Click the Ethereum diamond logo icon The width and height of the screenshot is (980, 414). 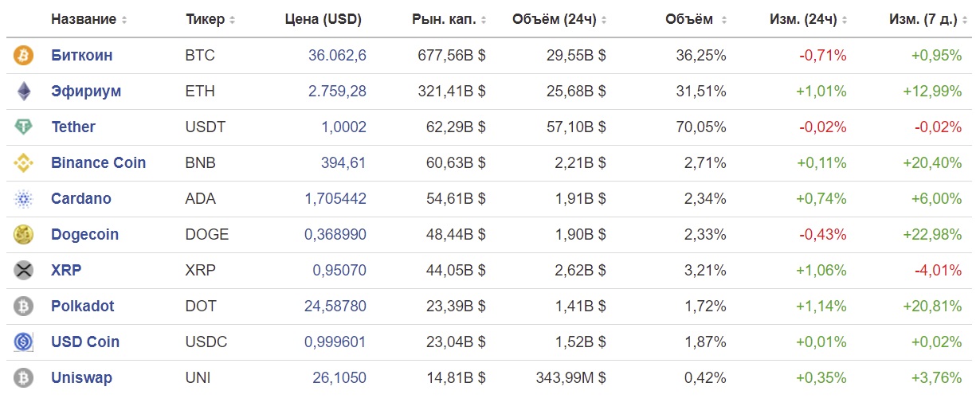coord(24,92)
